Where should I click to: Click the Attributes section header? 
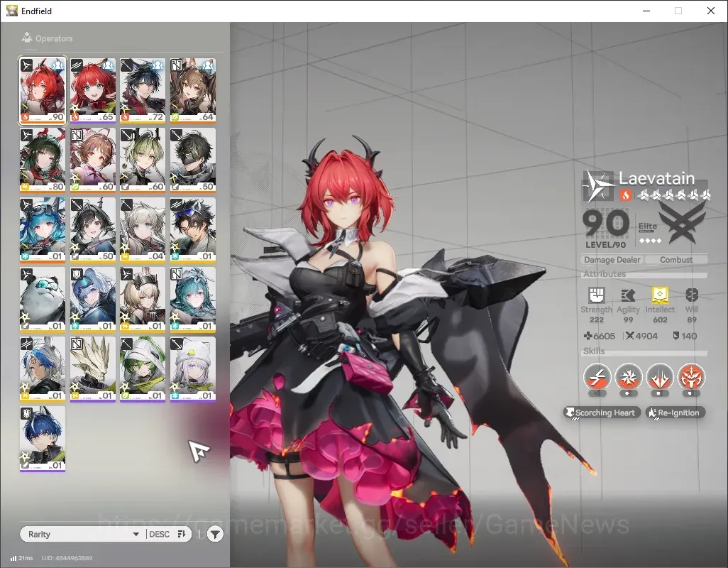(605, 274)
